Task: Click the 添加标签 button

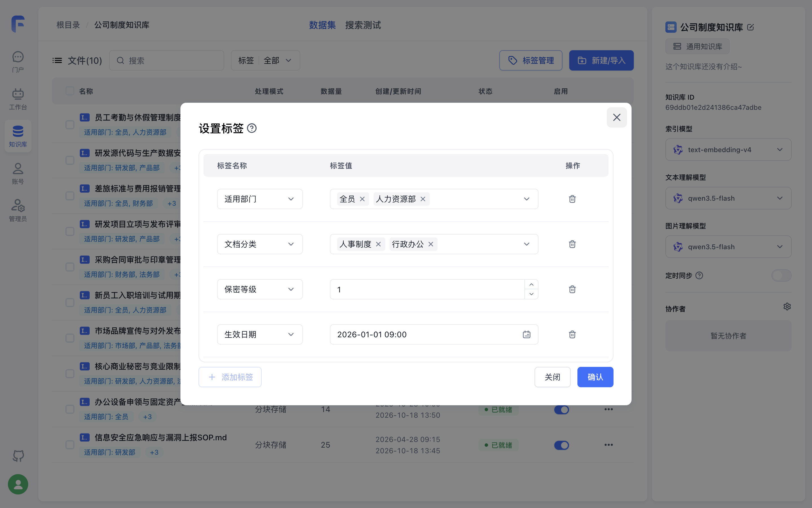Action: [x=230, y=377]
